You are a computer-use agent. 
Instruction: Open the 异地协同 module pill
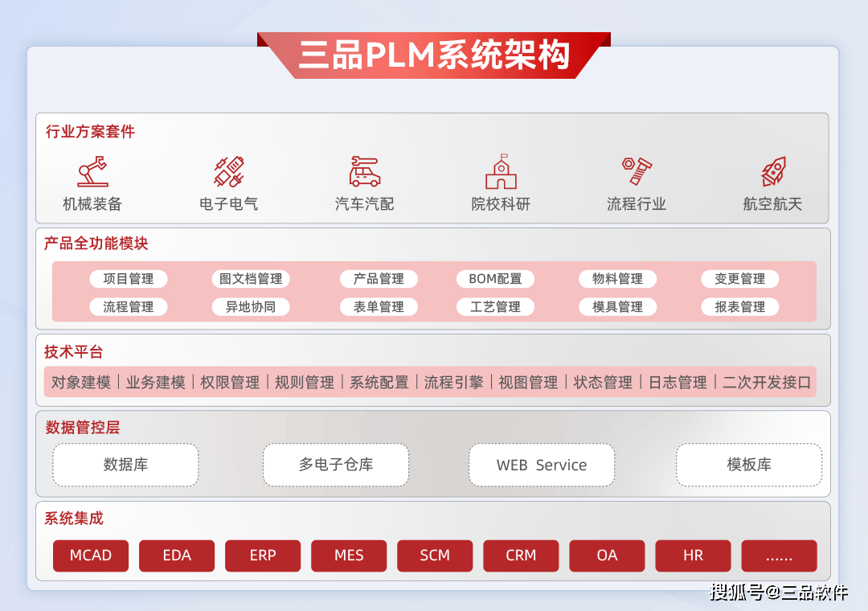(x=251, y=307)
